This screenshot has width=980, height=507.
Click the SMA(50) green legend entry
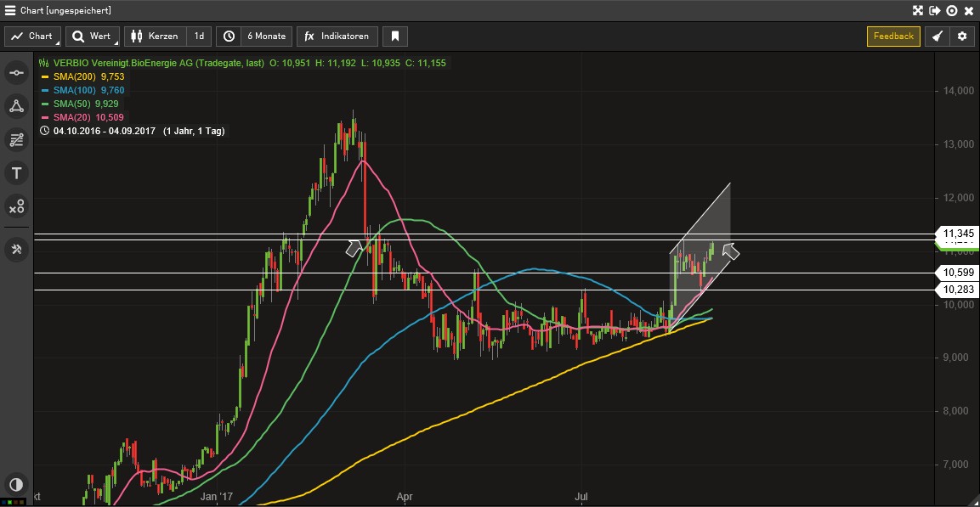coord(79,104)
